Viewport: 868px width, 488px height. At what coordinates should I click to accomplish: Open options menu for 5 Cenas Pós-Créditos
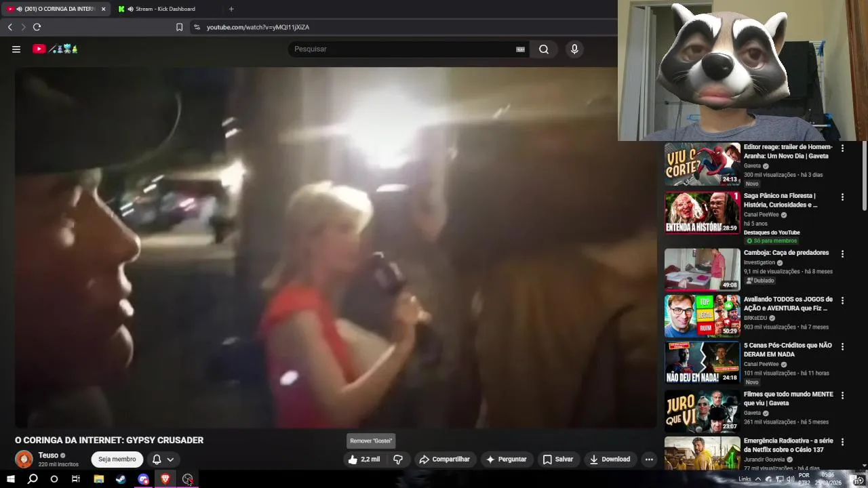[x=842, y=346]
